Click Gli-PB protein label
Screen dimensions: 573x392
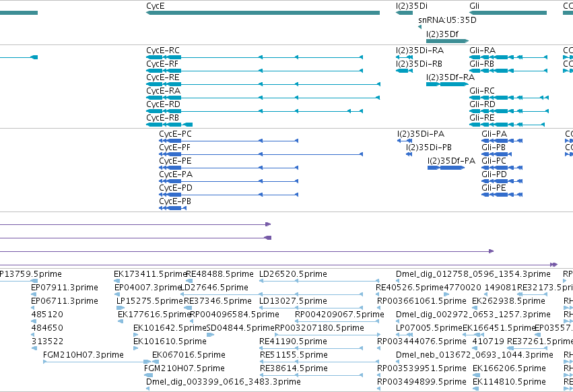pos(494,148)
